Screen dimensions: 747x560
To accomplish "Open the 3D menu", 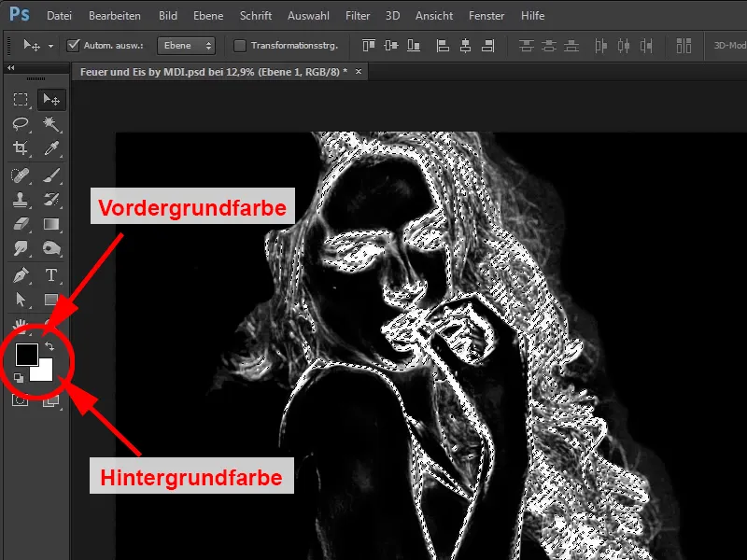I will tap(392, 16).
